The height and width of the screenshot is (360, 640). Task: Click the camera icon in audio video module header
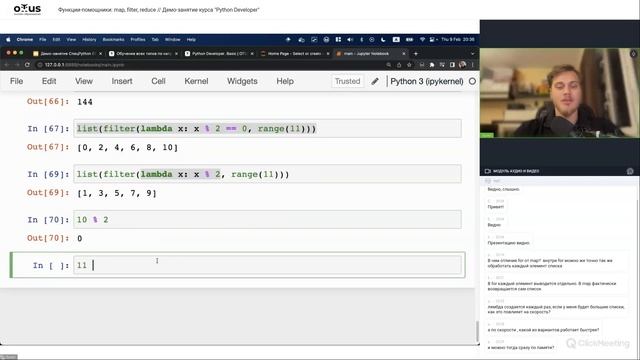coord(487,171)
